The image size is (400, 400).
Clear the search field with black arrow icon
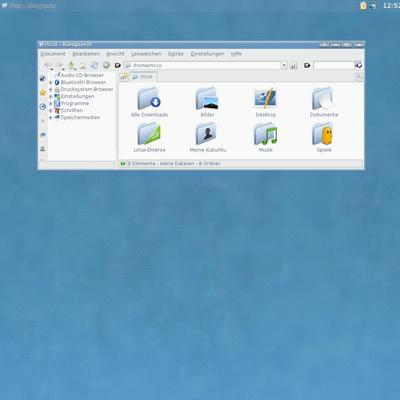click(x=307, y=66)
